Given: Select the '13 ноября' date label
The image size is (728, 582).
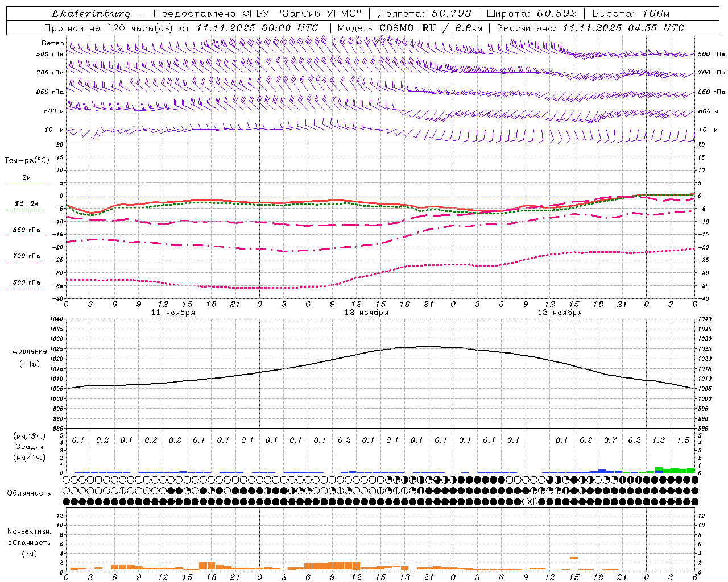Looking at the screenshot, I should pos(560,313).
